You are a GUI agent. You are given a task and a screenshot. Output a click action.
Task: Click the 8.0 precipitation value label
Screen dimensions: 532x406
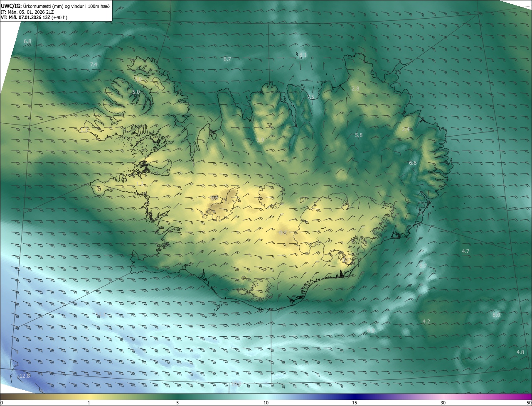coord(496,315)
